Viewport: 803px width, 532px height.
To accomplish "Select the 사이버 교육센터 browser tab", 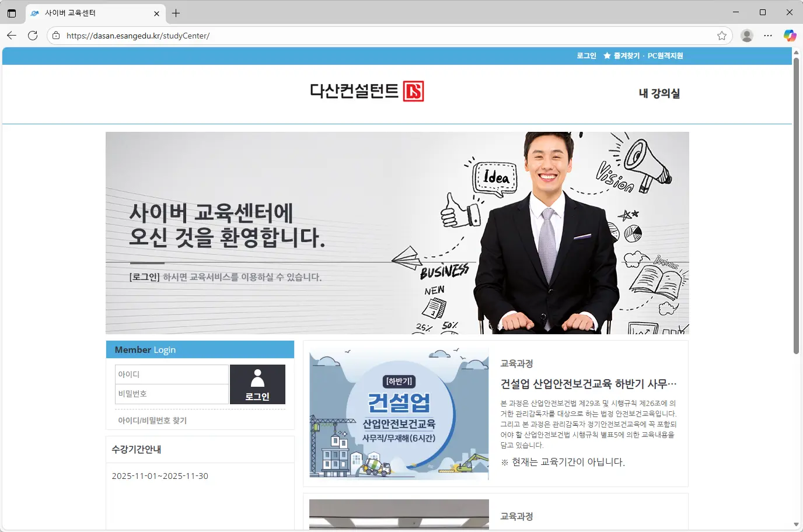I will (x=88, y=13).
